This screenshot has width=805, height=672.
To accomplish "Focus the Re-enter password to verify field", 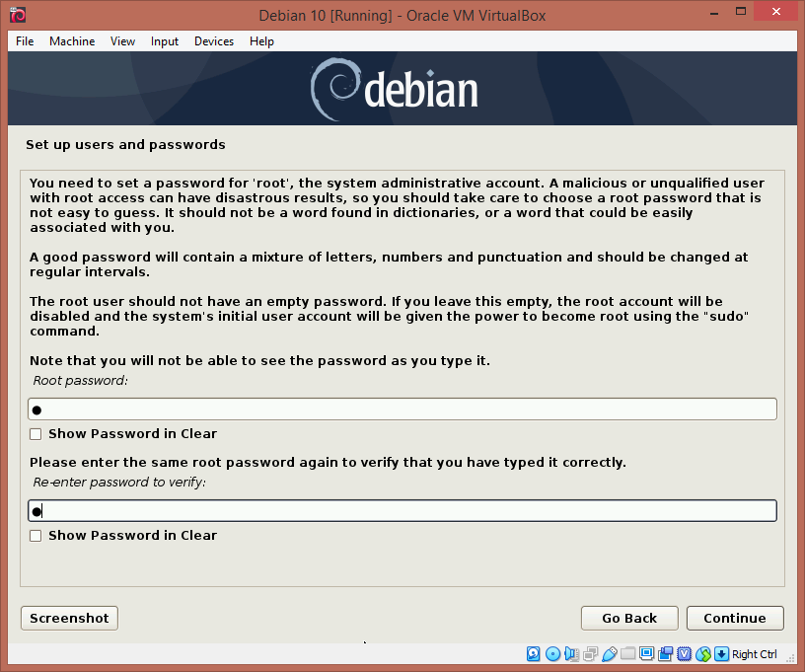I will pyautogui.click(x=402, y=511).
